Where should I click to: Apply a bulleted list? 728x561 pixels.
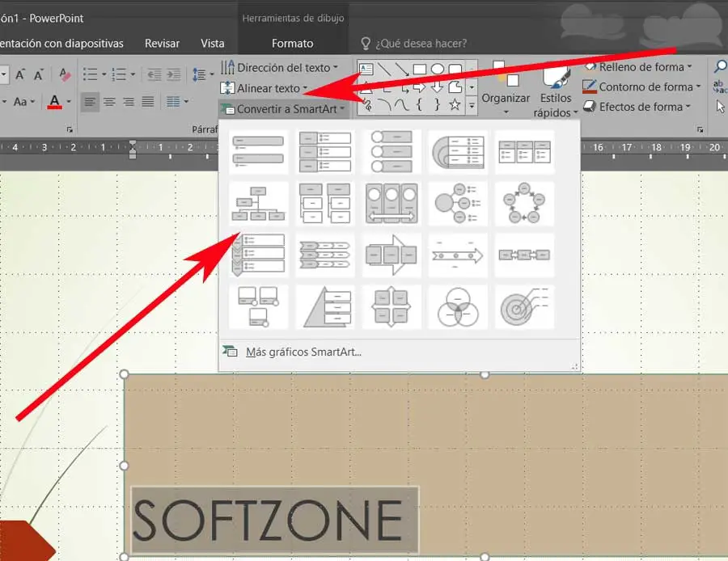click(x=90, y=74)
